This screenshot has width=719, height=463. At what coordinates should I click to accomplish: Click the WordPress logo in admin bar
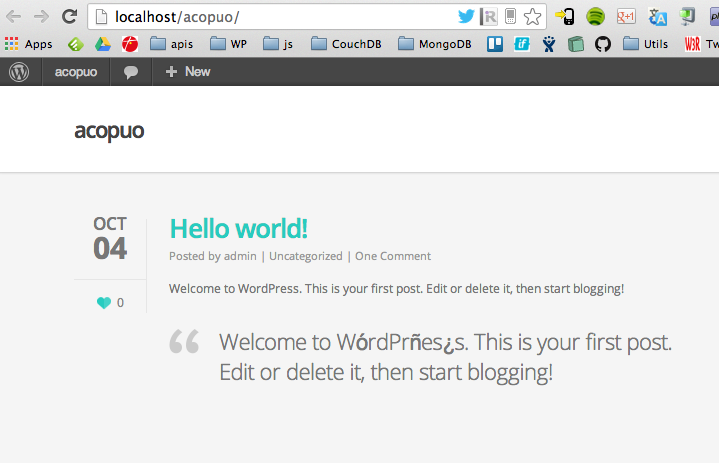pos(19,72)
